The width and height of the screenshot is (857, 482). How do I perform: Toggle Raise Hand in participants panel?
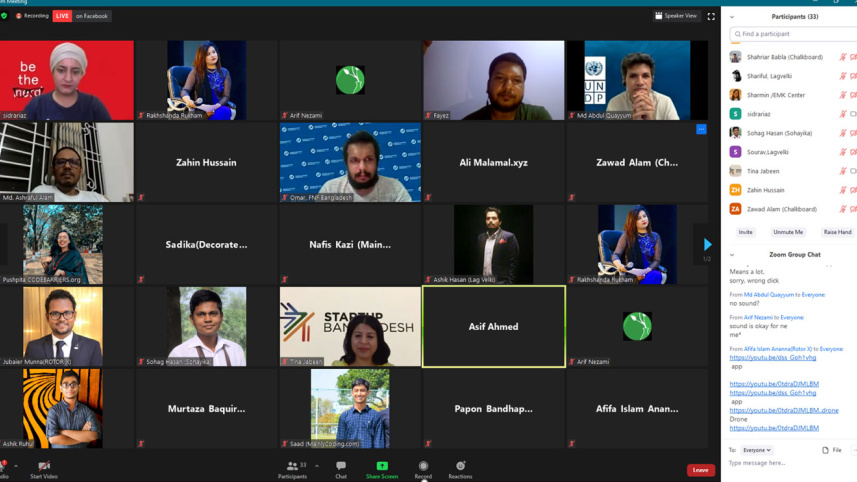point(837,232)
